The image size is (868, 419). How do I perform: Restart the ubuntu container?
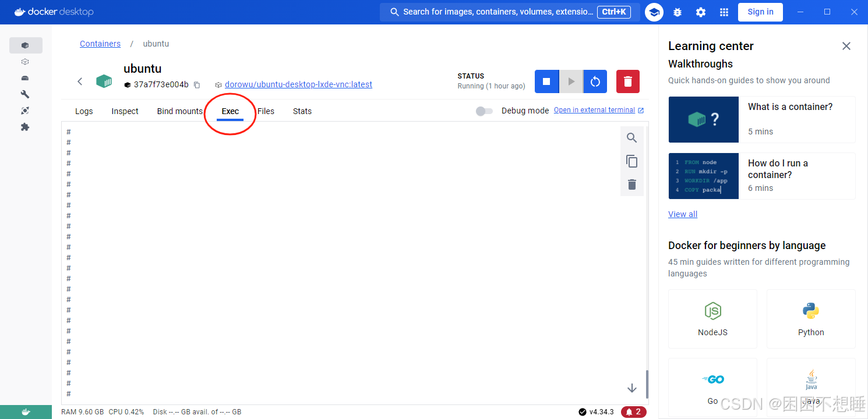(x=595, y=81)
